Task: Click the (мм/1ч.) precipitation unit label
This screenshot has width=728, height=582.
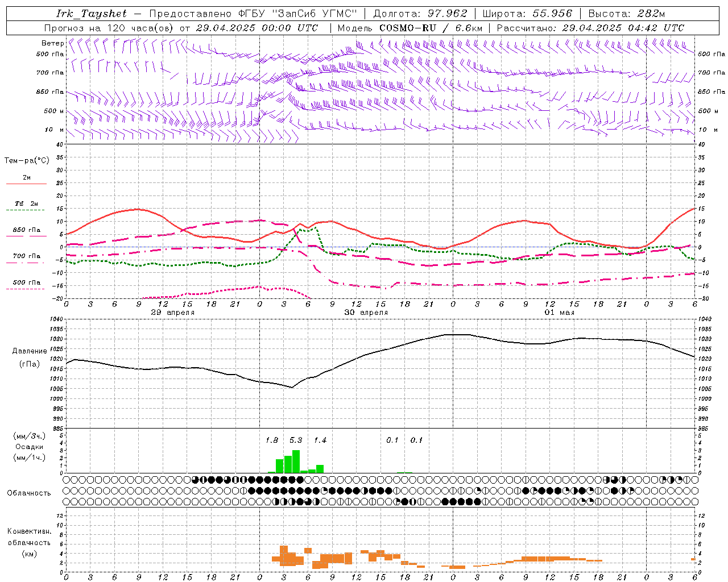Action: pos(30,458)
